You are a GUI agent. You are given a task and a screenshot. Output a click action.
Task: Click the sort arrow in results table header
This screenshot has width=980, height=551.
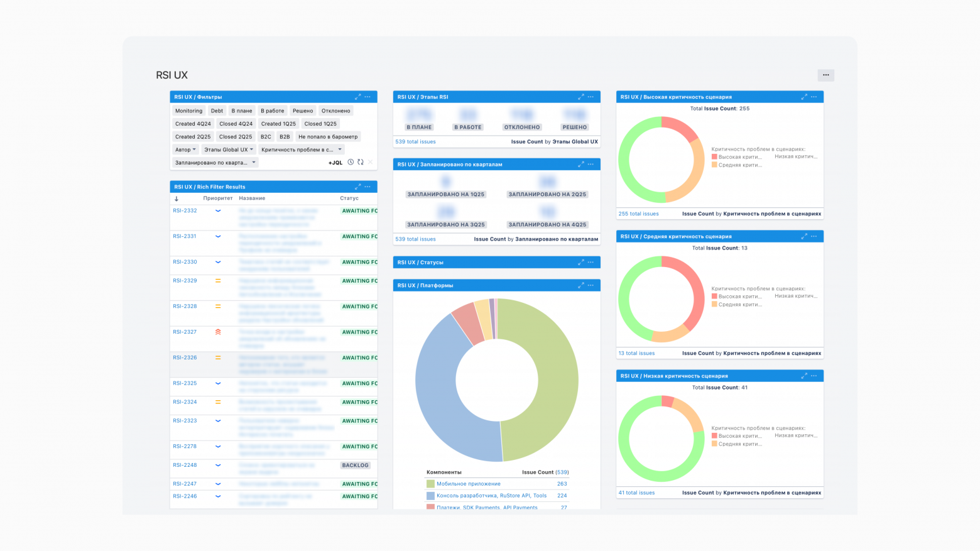tap(177, 199)
